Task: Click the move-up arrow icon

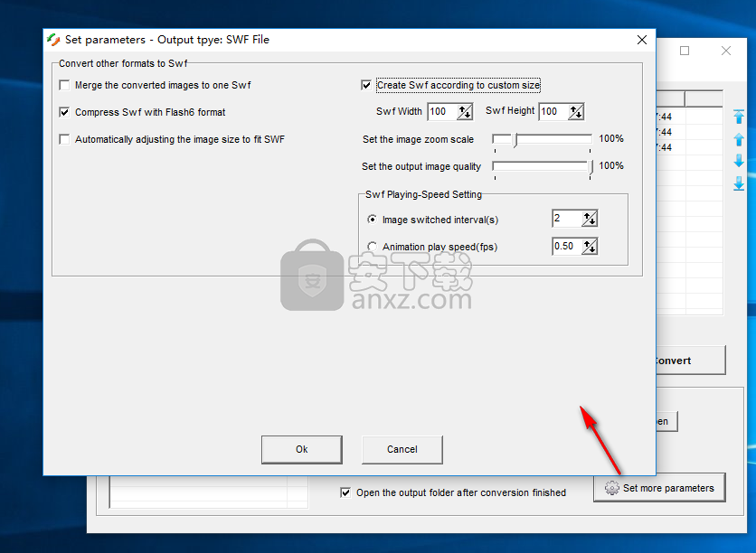Action: (x=739, y=140)
